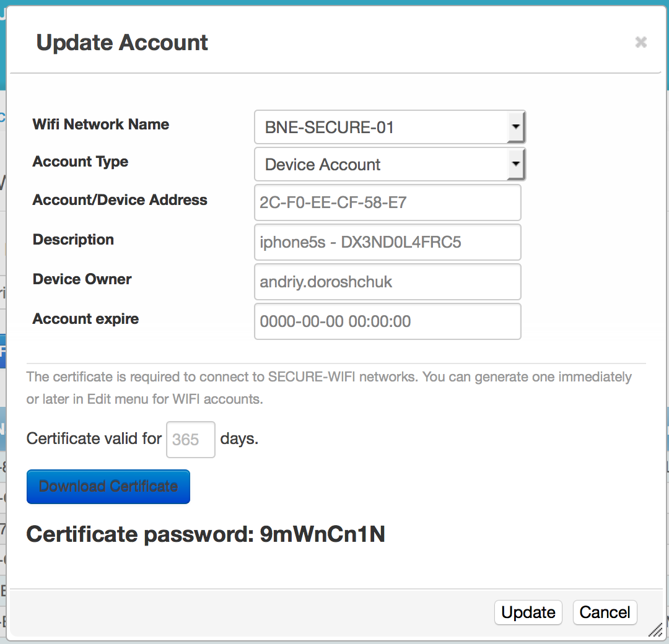
Task: Click the Account Type label
Action: [80, 162]
